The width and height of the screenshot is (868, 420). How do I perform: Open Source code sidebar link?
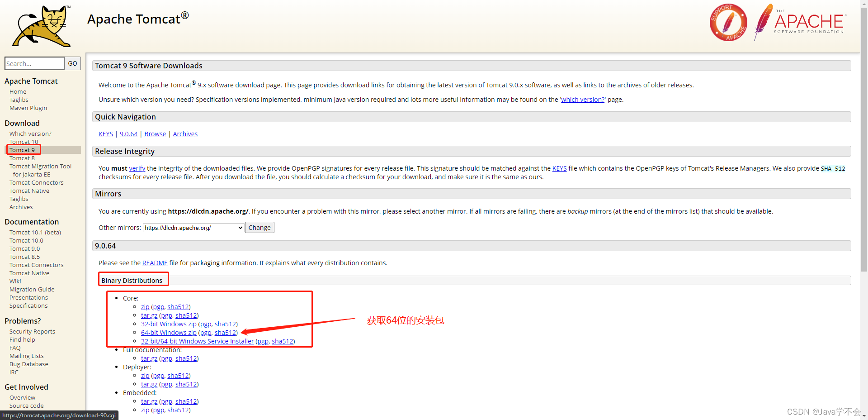(27, 406)
